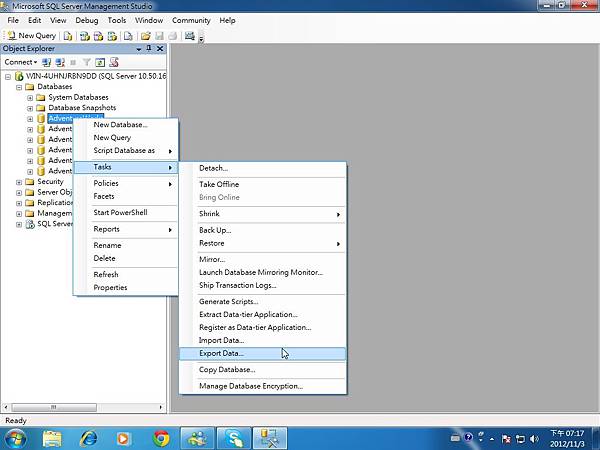This screenshot has height=450, width=600.
Task: Select Back Up... task
Action: click(262, 230)
